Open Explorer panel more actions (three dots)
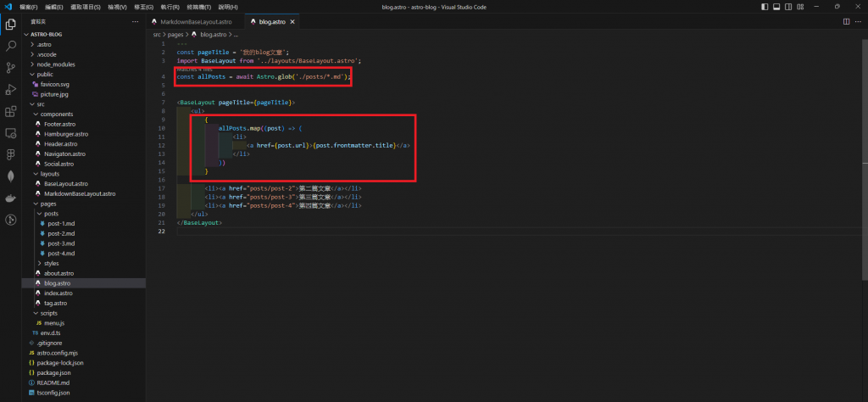The height and width of the screenshot is (402, 868). 135,21
